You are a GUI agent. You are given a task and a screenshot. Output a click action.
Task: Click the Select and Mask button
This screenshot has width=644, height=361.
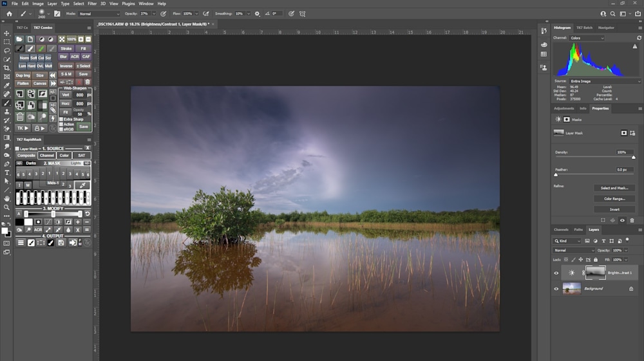coord(614,188)
